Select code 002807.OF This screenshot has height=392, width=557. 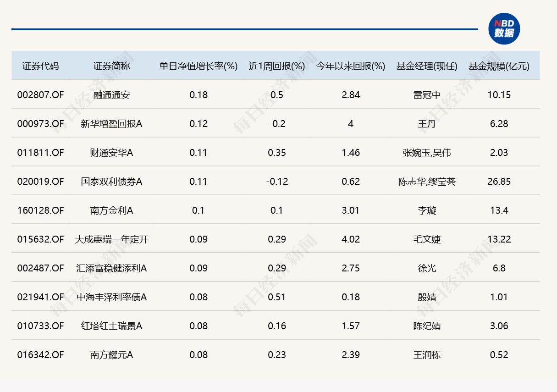pyautogui.click(x=41, y=95)
